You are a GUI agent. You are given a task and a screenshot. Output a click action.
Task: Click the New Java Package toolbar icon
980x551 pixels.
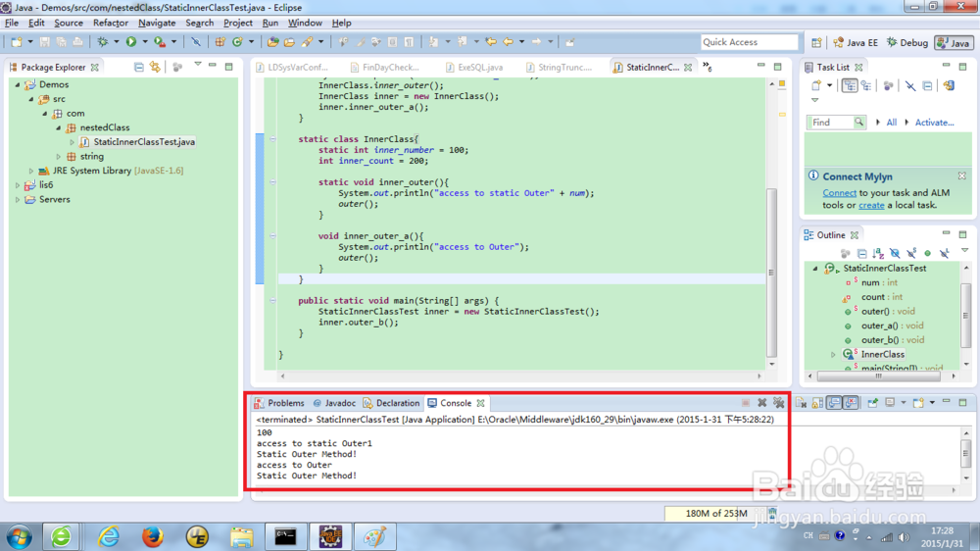[220, 42]
